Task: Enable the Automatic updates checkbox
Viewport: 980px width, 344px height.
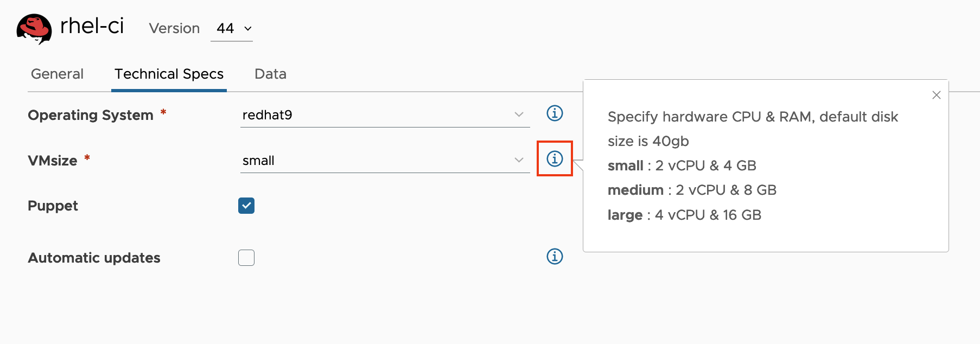Action: pos(246,258)
